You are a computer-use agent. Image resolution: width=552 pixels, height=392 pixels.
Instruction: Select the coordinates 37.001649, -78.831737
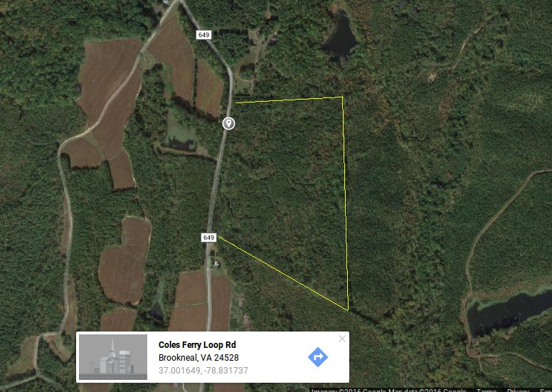pyautogui.click(x=203, y=371)
